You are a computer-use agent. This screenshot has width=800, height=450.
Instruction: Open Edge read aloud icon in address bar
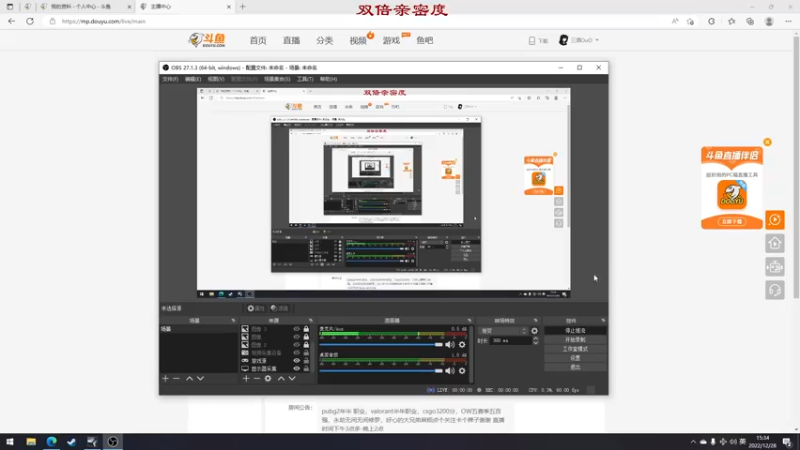point(675,21)
